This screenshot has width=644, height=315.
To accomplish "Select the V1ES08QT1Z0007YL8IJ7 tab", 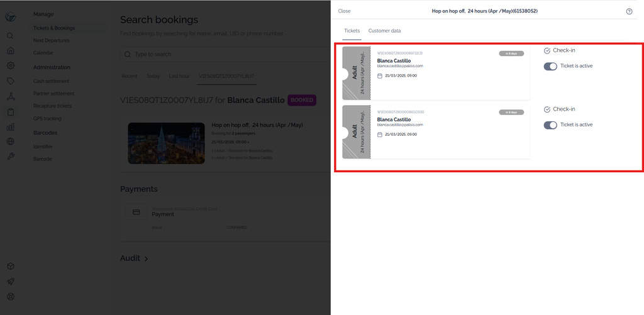I will [226, 76].
